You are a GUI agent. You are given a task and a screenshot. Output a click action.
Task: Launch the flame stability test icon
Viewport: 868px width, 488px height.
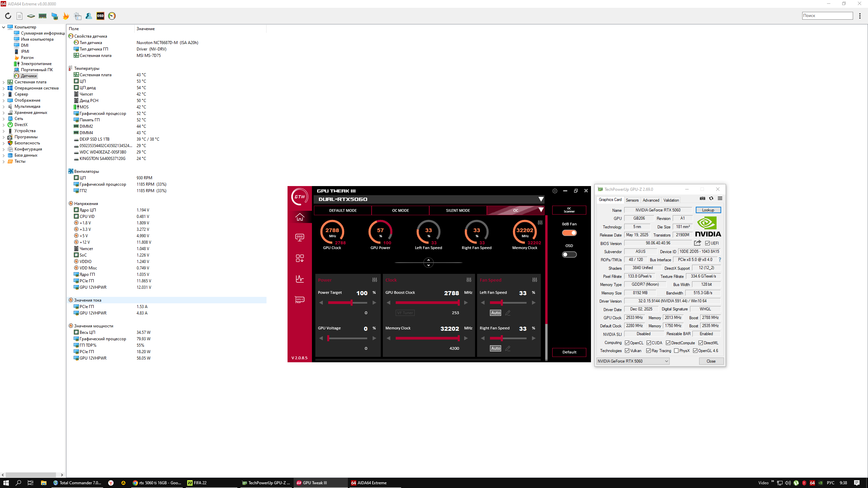(x=66, y=16)
